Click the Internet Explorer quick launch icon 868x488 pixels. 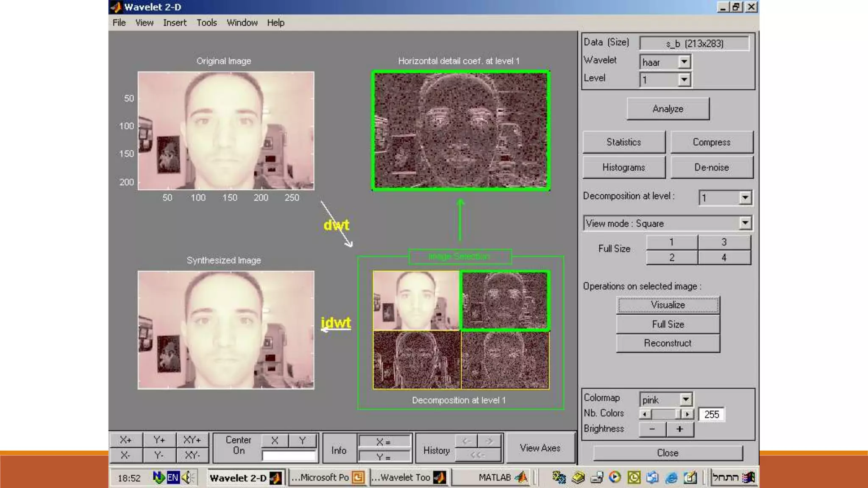(671, 478)
